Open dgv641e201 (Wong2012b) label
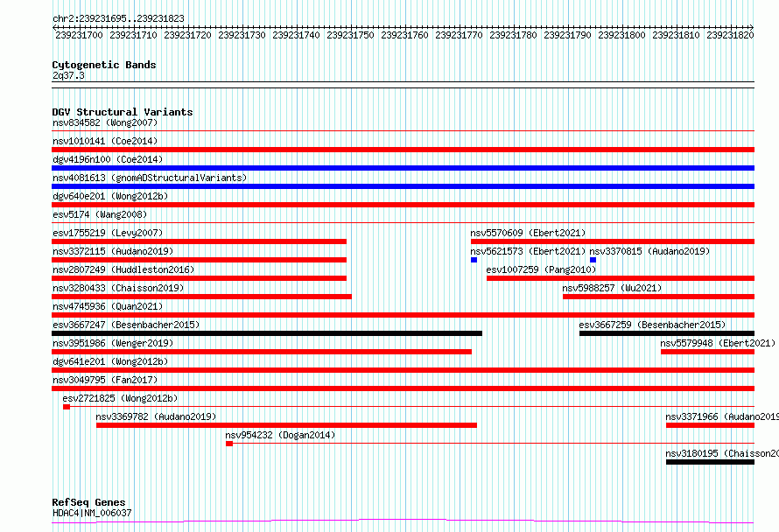 point(110,361)
